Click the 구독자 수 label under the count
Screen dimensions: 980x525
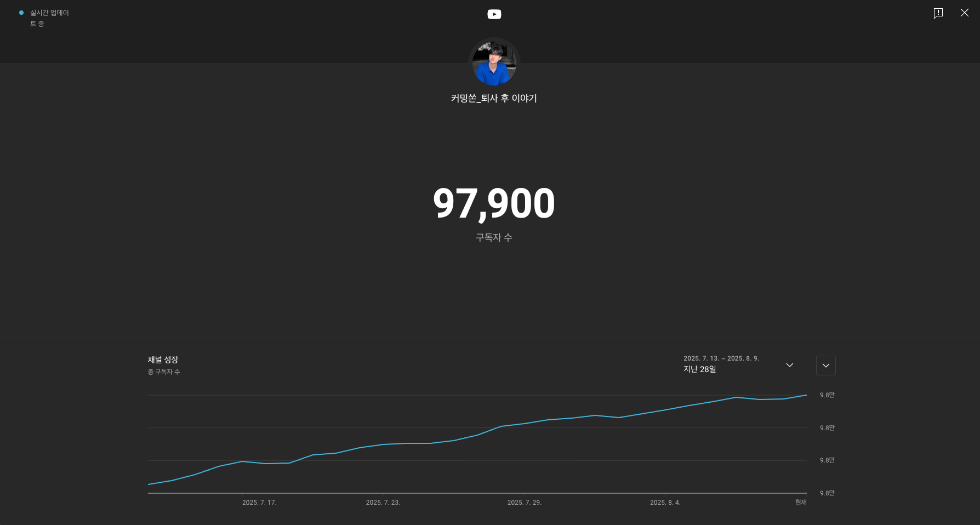494,237
